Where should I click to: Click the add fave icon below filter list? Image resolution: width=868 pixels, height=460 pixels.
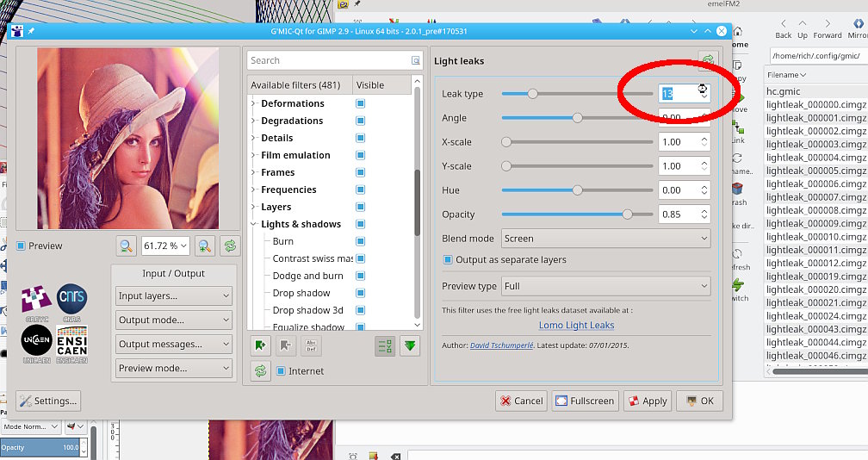click(260, 346)
